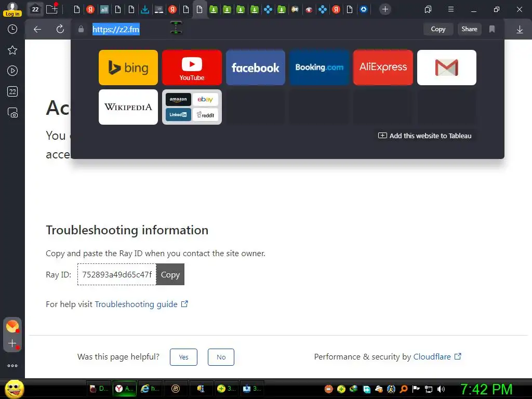The image size is (532, 399).
Task: Switch to the tab with blue download arrow favicon
Action: [x=145, y=9]
